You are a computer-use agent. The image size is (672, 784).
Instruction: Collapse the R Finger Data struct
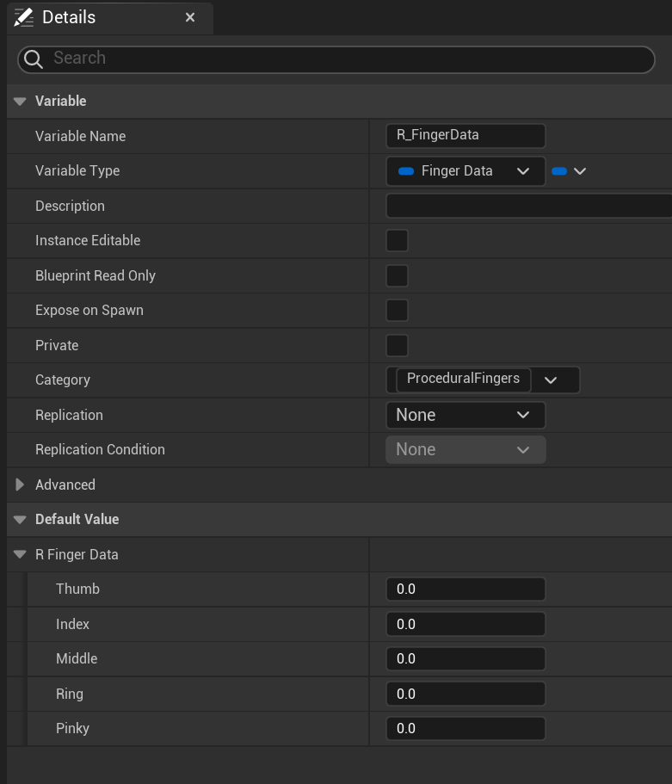[20, 555]
